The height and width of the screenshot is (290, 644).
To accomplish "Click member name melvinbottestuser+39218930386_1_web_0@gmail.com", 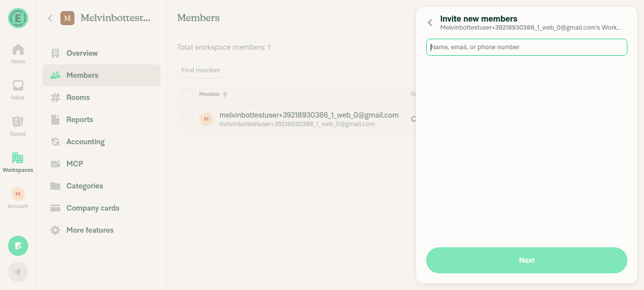I will point(309,115).
